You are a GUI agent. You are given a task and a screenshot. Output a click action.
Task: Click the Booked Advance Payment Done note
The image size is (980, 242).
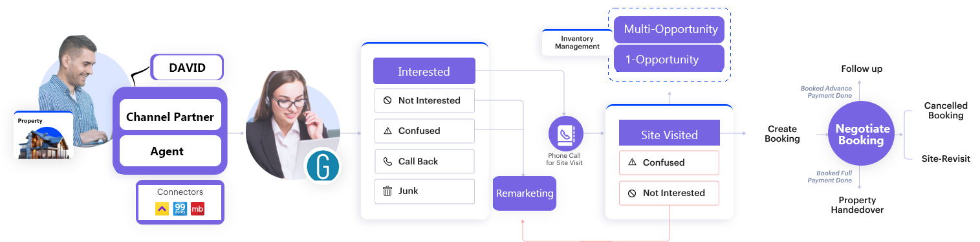click(826, 92)
